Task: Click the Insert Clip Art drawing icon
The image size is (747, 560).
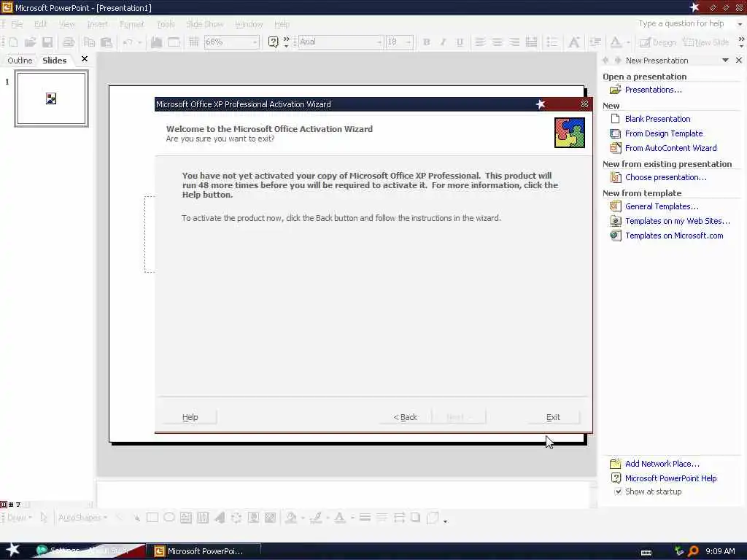Action: (x=253, y=517)
